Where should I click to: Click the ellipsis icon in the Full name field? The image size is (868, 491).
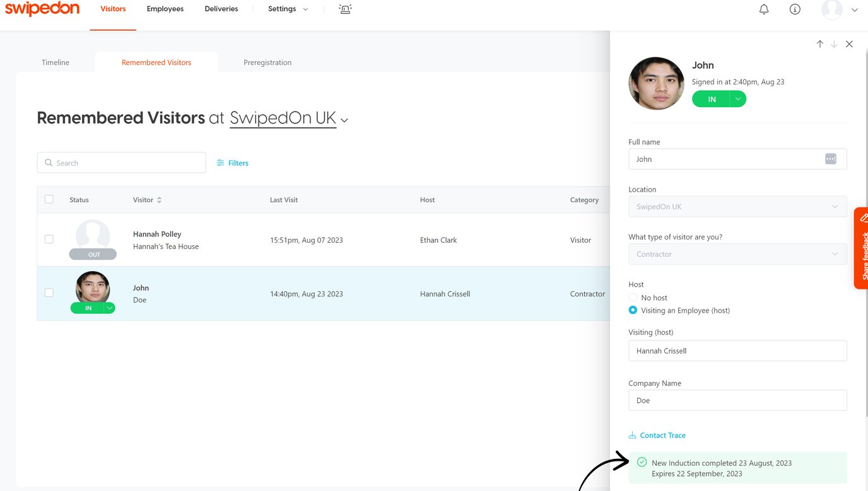click(x=831, y=159)
